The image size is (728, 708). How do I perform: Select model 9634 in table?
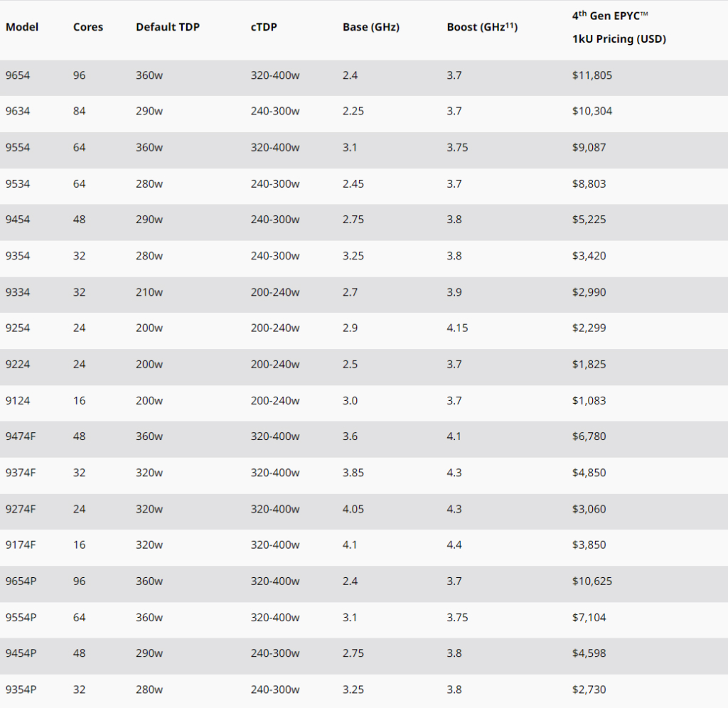point(18,111)
